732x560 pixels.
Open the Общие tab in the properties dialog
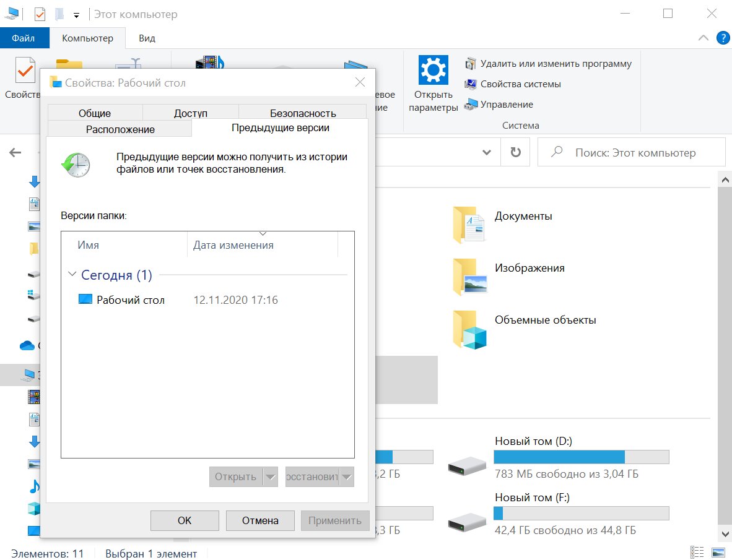click(x=95, y=113)
